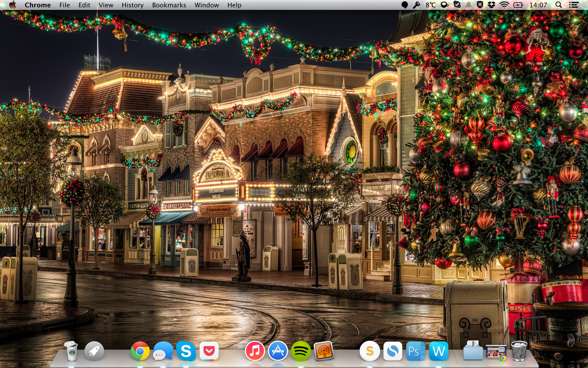The height and width of the screenshot is (368, 588).
Task: Open Dropbox menu bar icon
Action: [492, 5]
